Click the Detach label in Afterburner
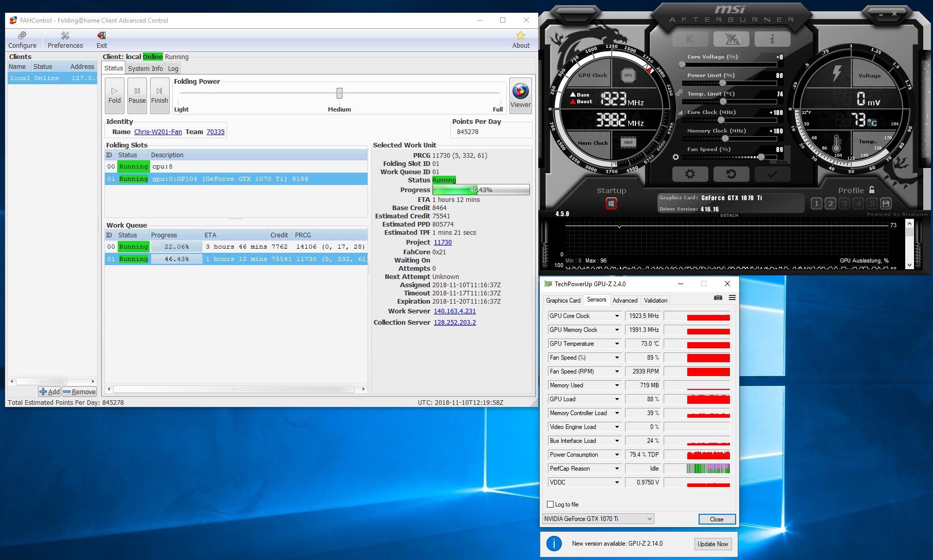Viewport: 933px width, 560px height. coord(729,215)
